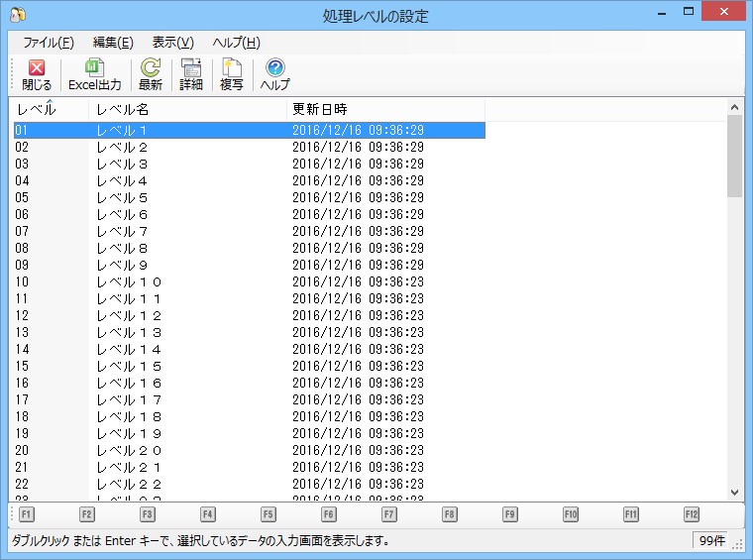Viewport: 753px width, 560px height.
Task: Click the 閉じる (Close) toolbar icon
Action: coord(37,74)
